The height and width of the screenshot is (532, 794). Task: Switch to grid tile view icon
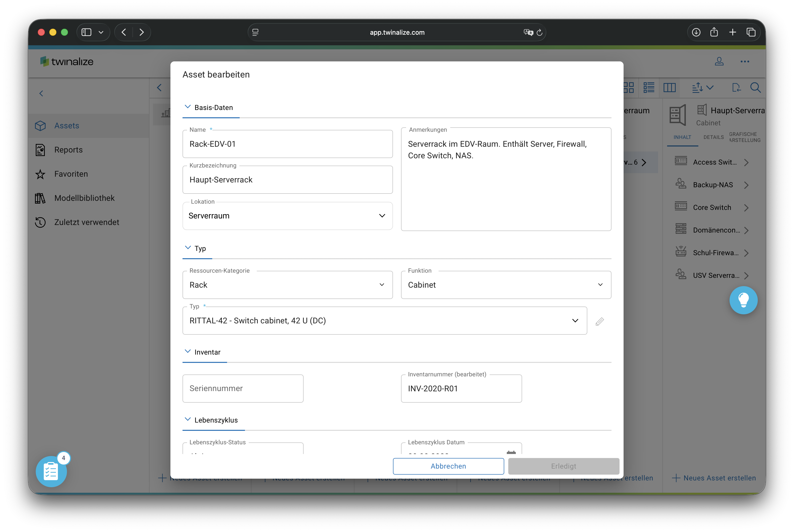pyautogui.click(x=629, y=88)
